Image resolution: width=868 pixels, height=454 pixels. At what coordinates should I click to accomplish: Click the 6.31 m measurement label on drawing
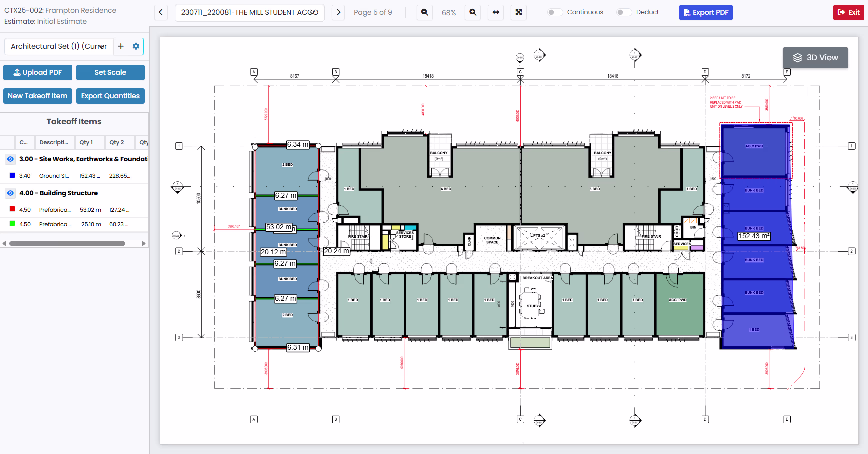298,348
